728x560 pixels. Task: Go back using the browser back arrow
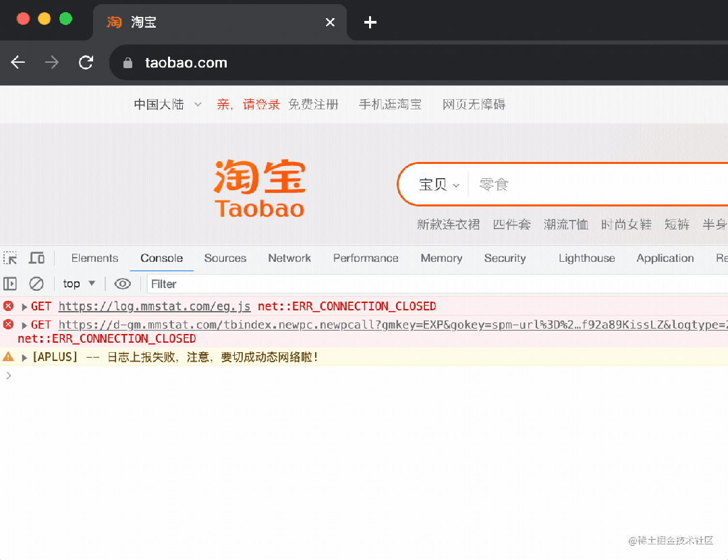(18, 62)
